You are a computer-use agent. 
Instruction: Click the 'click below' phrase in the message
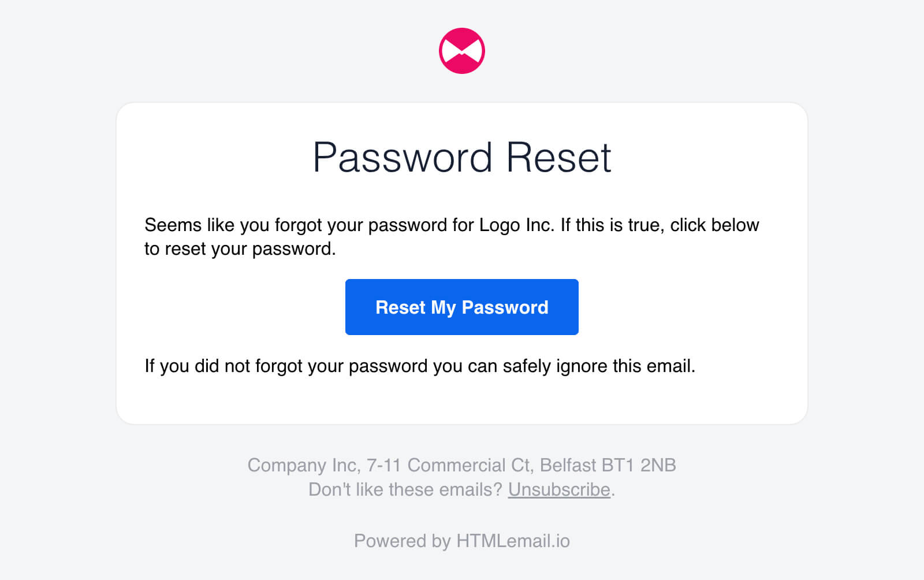pos(714,225)
